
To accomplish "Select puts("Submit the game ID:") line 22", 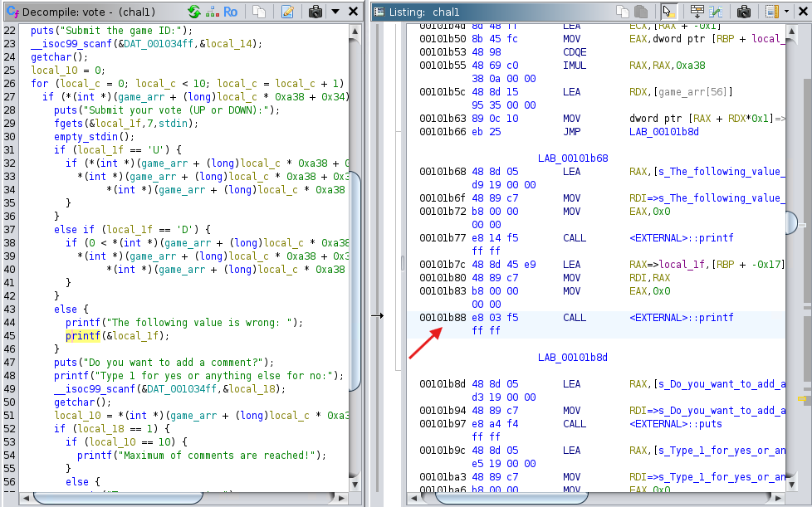I will click(x=111, y=31).
